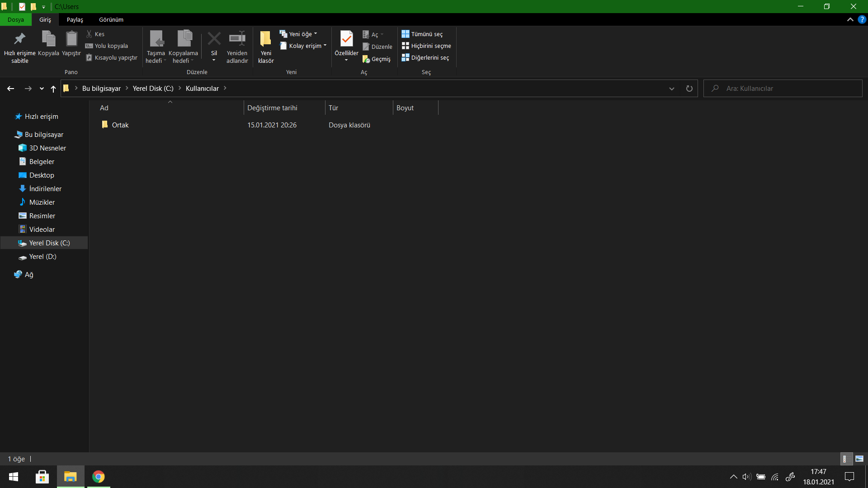The image size is (868, 488).
Task: Click the Özellikler checkmark icon
Action: (x=346, y=39)
